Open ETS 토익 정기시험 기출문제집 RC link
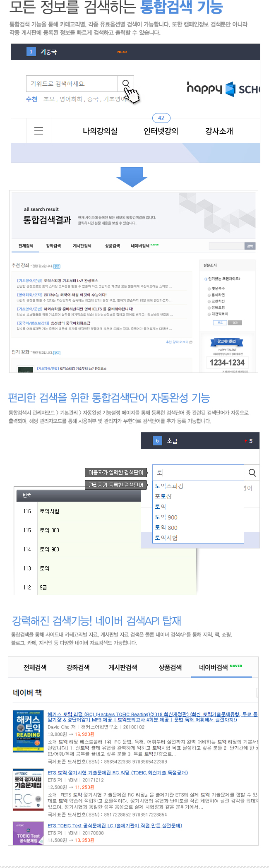The height and width of the screenshot is (868, 269). pos(118,772)
